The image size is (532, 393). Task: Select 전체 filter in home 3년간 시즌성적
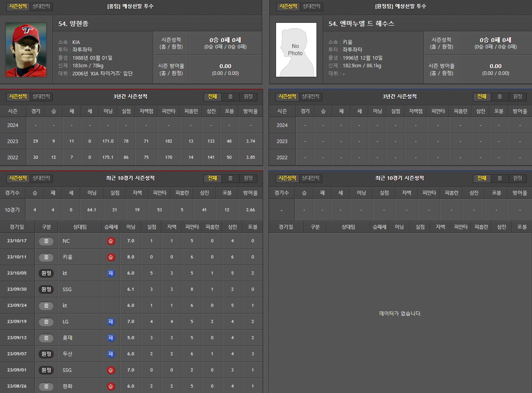[212, 97]
